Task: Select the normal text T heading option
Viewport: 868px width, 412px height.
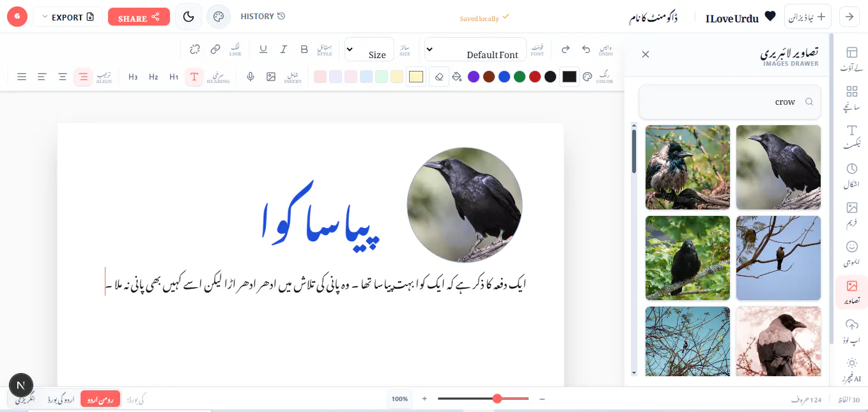Action: (194, 77)
